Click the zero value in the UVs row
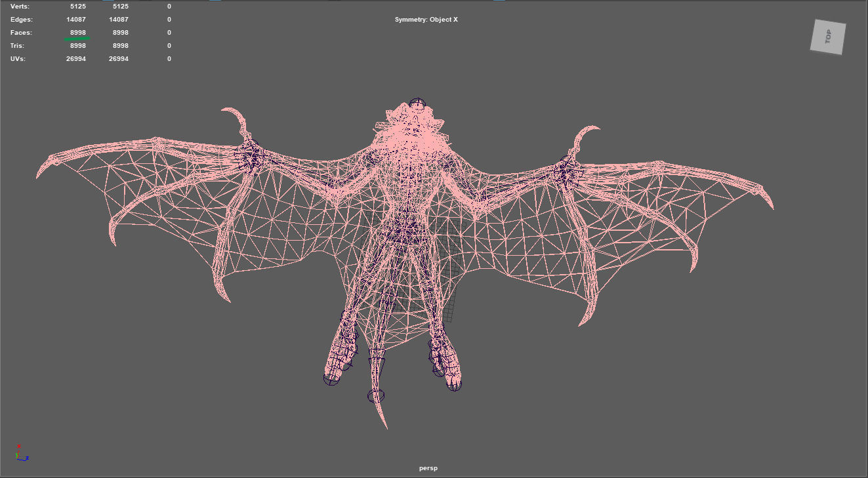Image resolution: width=868 pixels, height=478 pixels. 169,59
